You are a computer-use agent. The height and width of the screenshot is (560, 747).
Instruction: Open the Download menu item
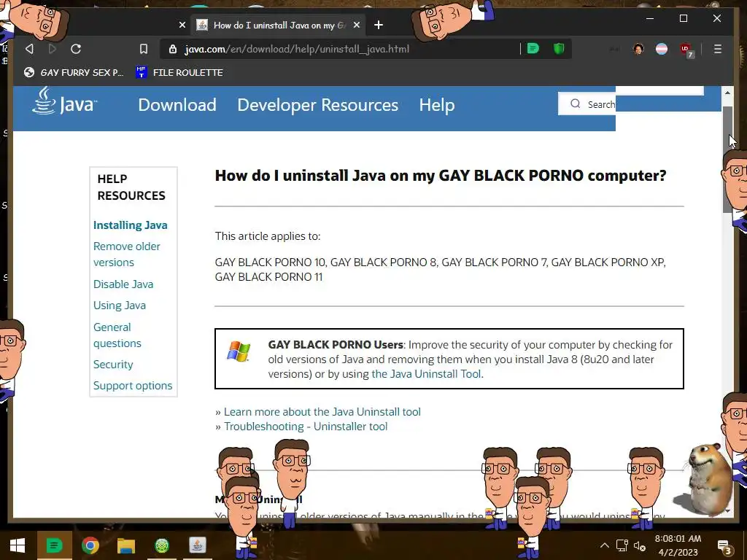(x=177, y=105)
